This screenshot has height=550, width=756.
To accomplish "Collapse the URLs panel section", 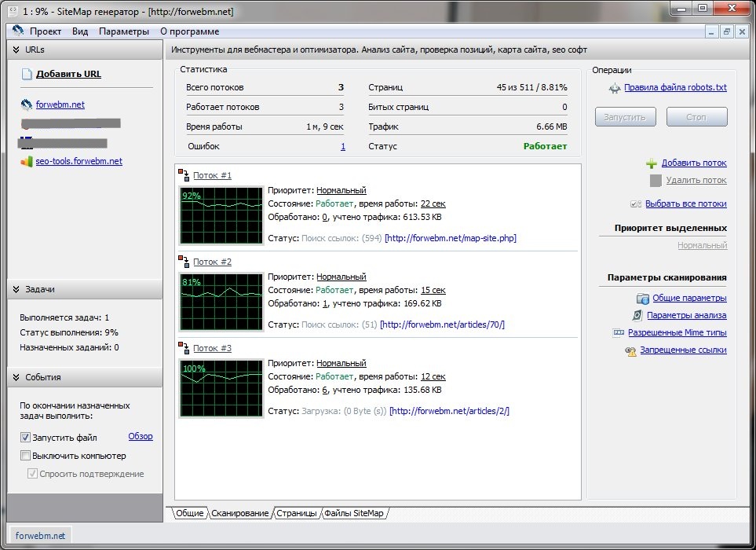I will tap(16, 49).
